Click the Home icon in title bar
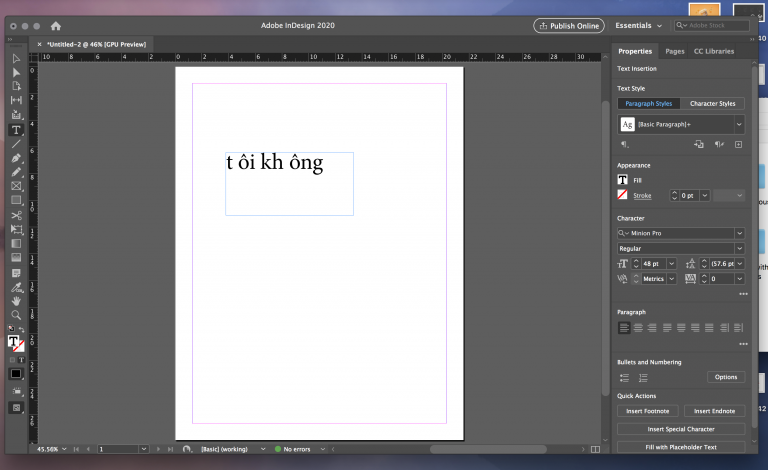This screenshot has height=470, width=768. [56, 25]
